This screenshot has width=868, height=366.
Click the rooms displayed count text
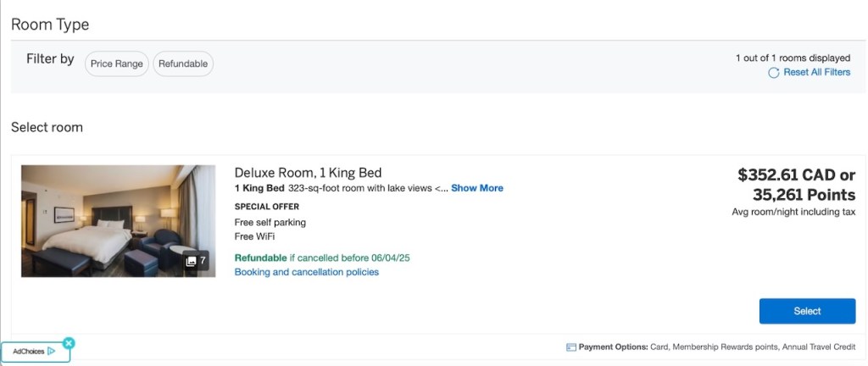click(x=793, y=58)
